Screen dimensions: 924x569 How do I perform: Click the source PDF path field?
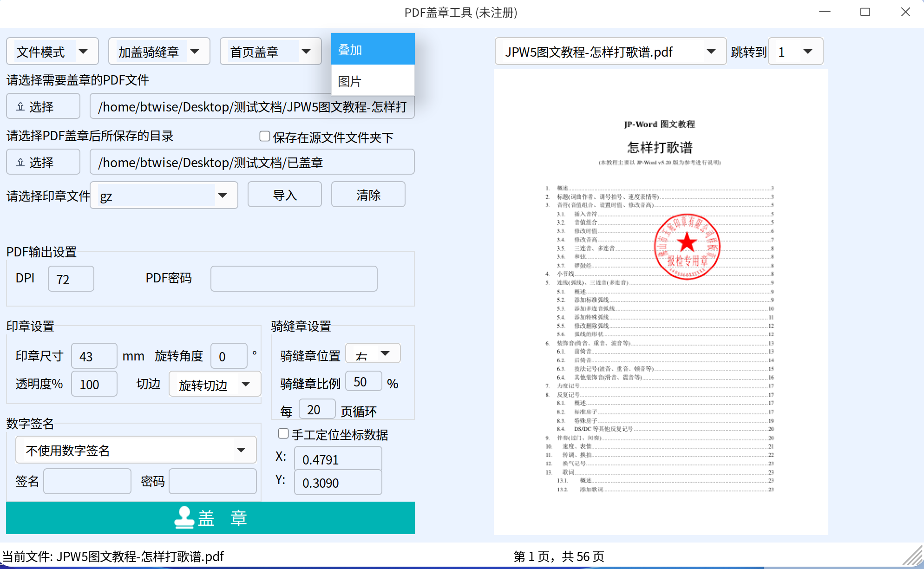coord(252,106)
